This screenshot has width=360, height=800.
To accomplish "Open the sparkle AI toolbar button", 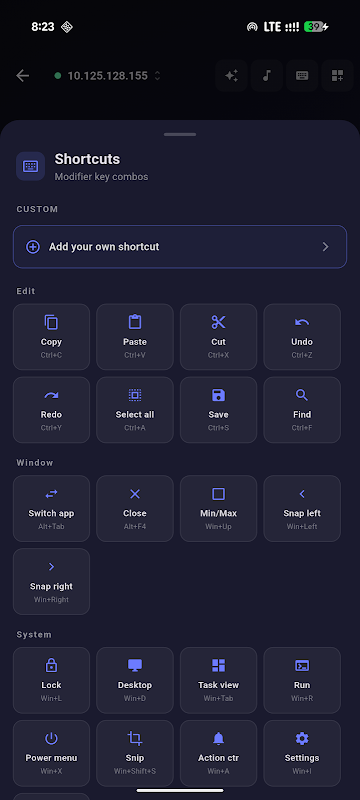I will point(232,76).
